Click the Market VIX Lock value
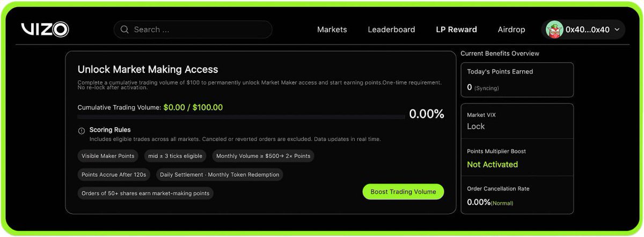The height and width of the screenshot is (237, 644). click(x=476, y=127)
